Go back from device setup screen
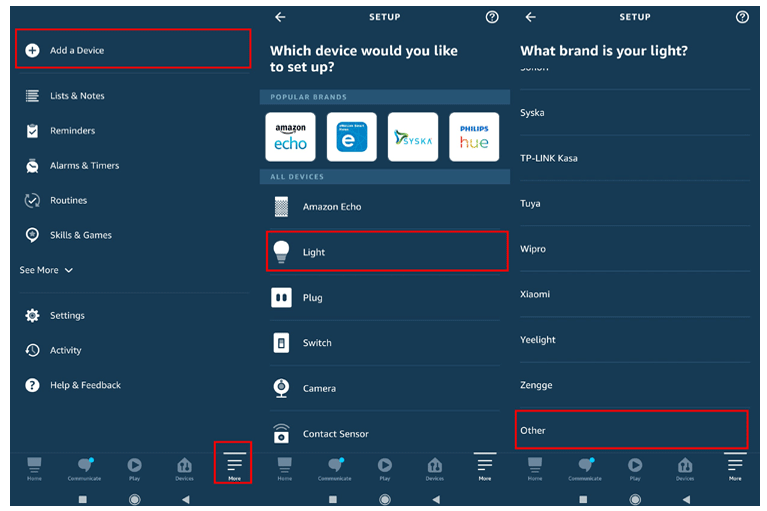 pyautogui.click(x=280, y=17)
